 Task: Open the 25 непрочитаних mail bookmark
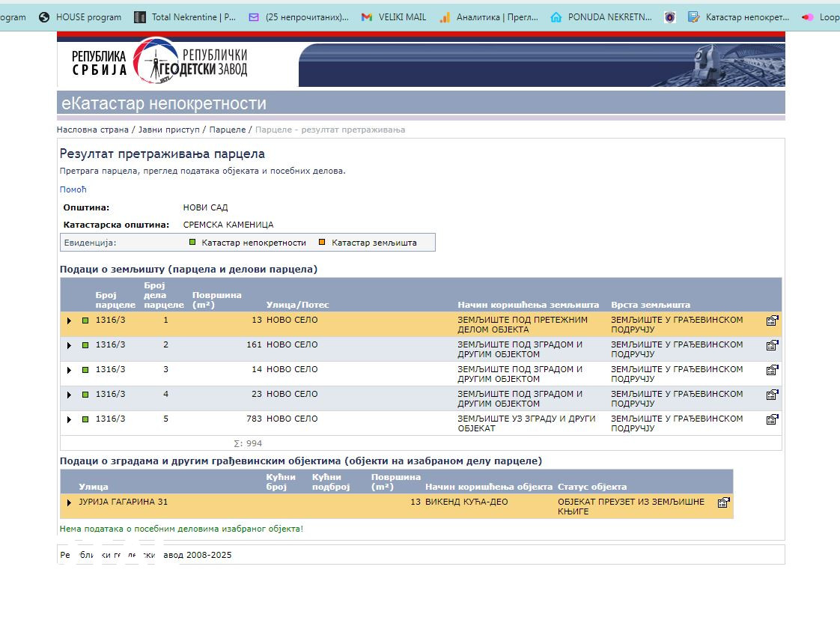point(299,17)
